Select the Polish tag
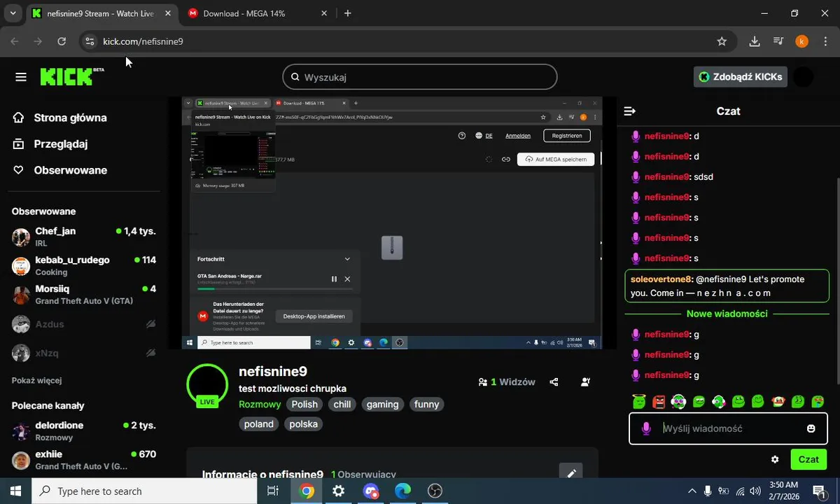Image resolution: width=840 pixels, height=504 pixels. (304, 405)
